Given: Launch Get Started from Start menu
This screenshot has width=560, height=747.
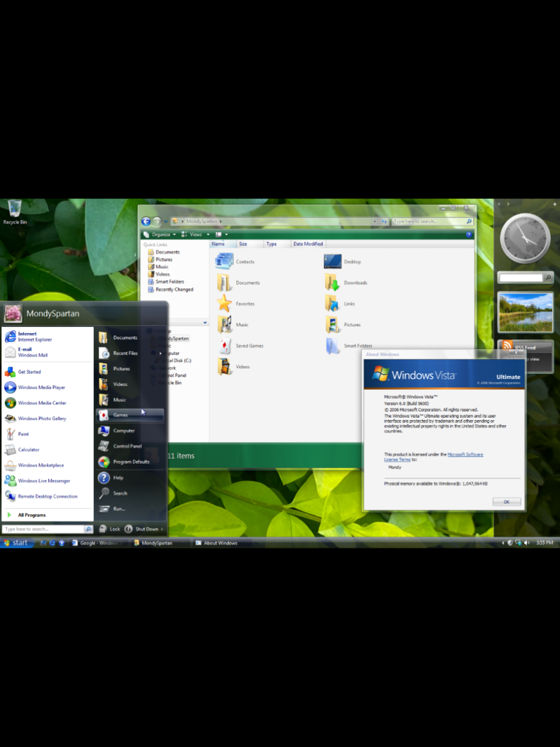Looking at the screenshot, I should [x=48, y=372].
